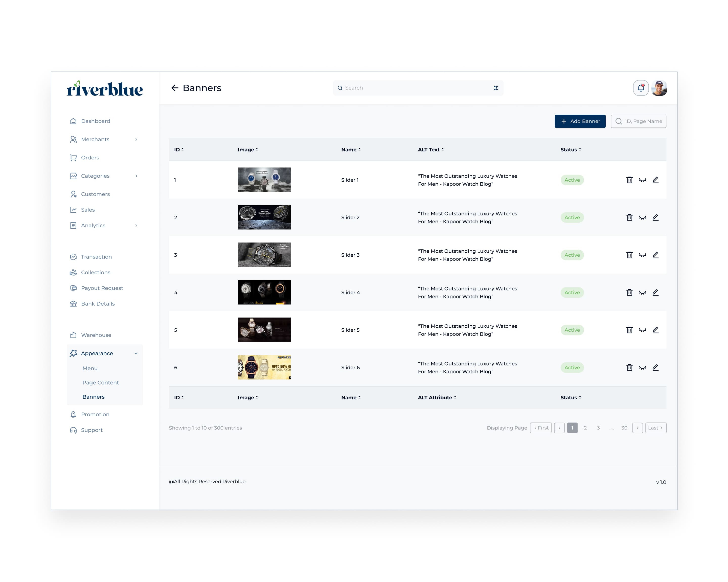The image size is (728, 582).
Task: Toggle visibility of Slider 6 banner
Action: (642, 368)
